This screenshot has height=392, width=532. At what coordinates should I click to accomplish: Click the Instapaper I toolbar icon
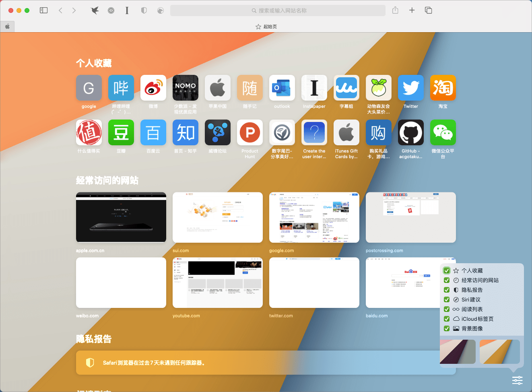point(127,10)
